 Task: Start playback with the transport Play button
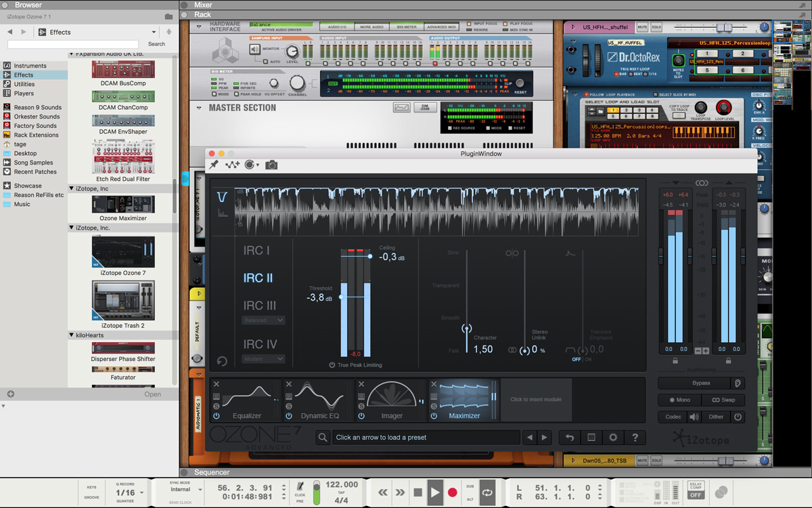[x=435, y=492]
